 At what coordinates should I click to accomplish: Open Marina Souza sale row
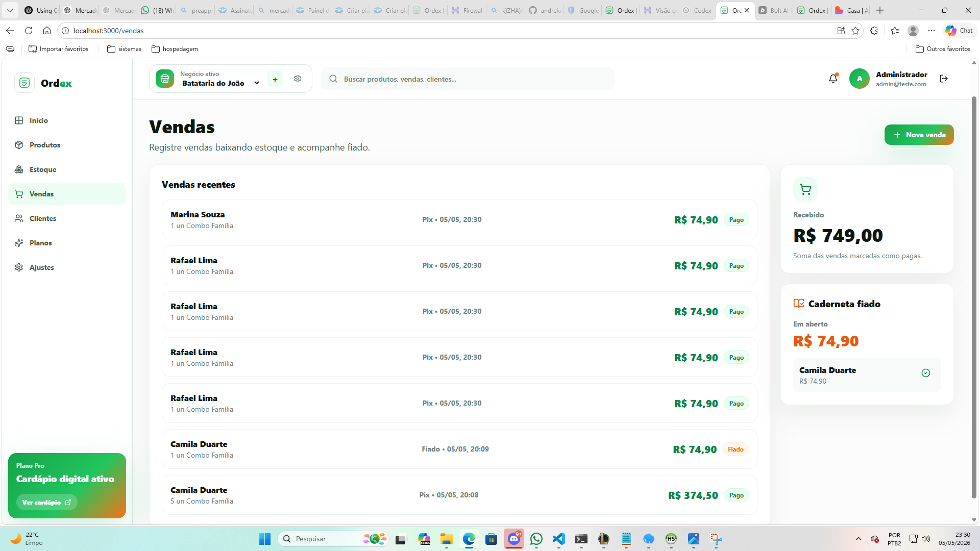point(459,219)
